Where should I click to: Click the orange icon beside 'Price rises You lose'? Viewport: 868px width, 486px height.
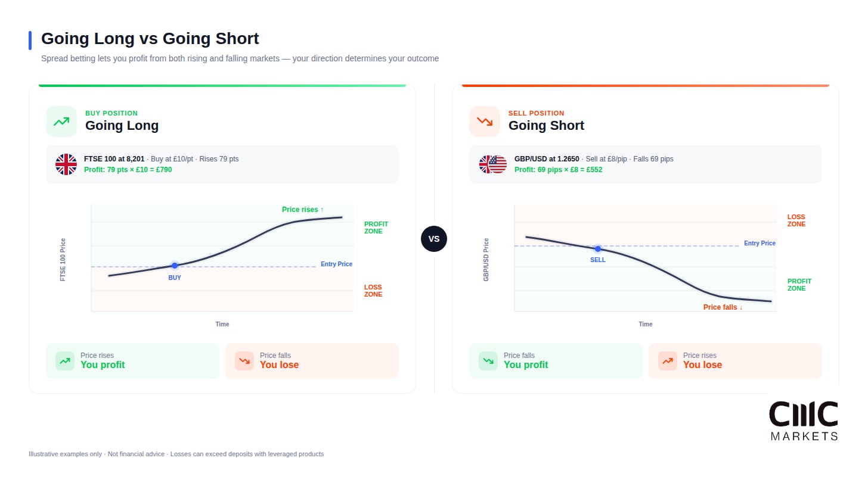(x=668, y=361)
